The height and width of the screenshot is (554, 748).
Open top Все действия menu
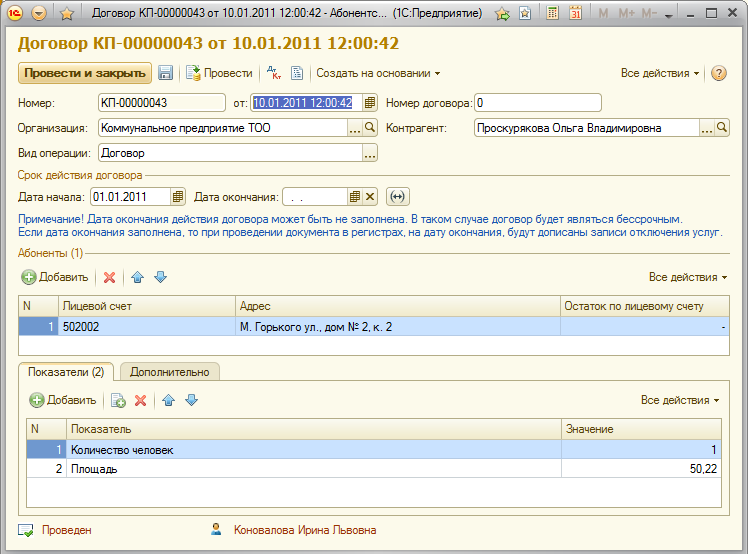coord(660,73)
